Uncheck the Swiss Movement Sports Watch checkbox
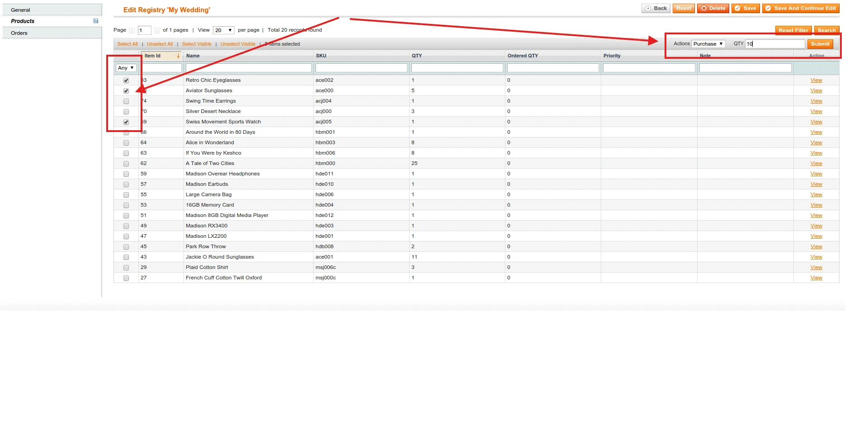Viewport: 868px width, 439px height. click(126, 122)
